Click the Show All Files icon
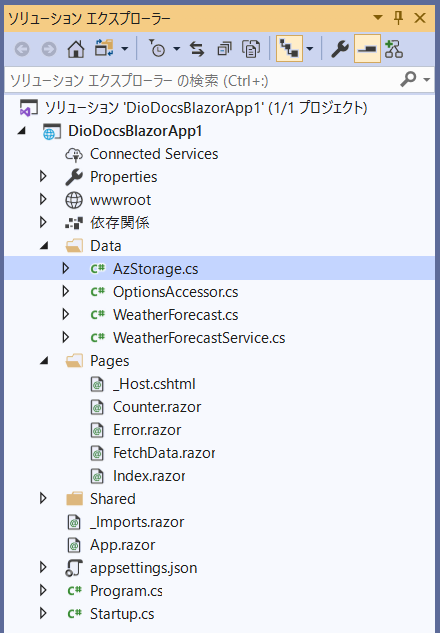Screen dimensions: 440x633 (x=251, y=49)
